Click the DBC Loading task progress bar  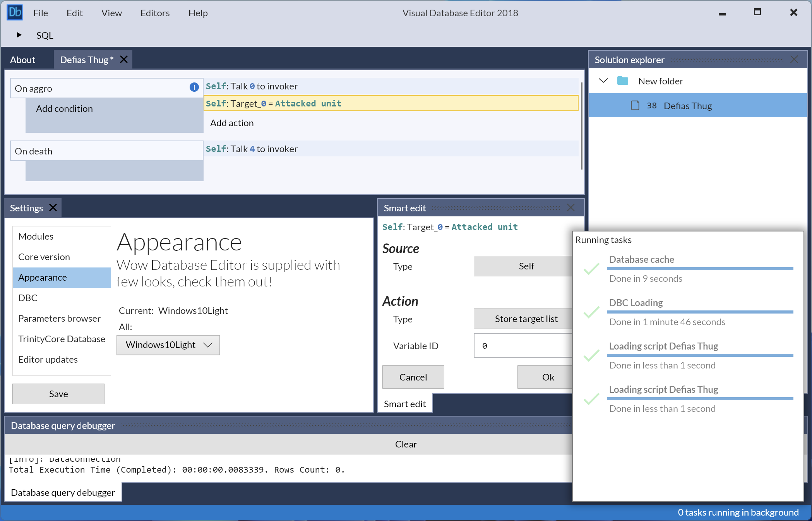(x=701, y=313)
